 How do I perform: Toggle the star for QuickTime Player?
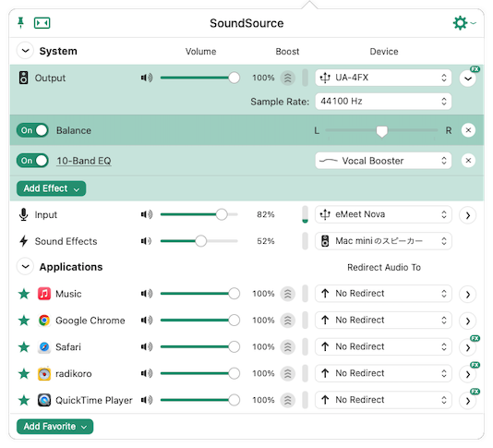(x=24, y=401)
